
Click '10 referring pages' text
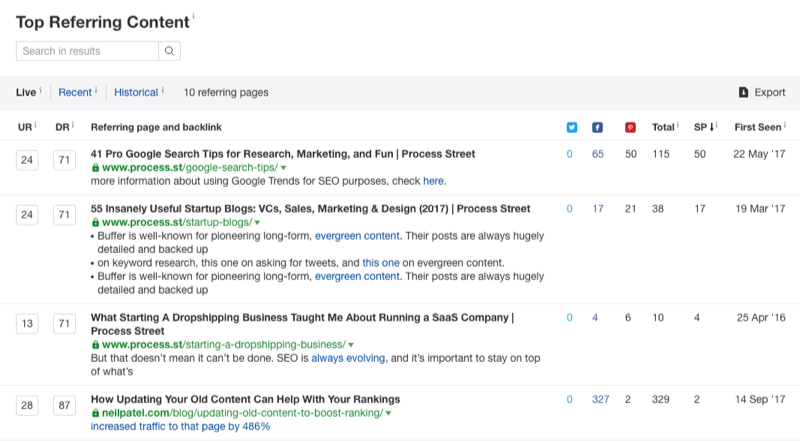(226, 92)
